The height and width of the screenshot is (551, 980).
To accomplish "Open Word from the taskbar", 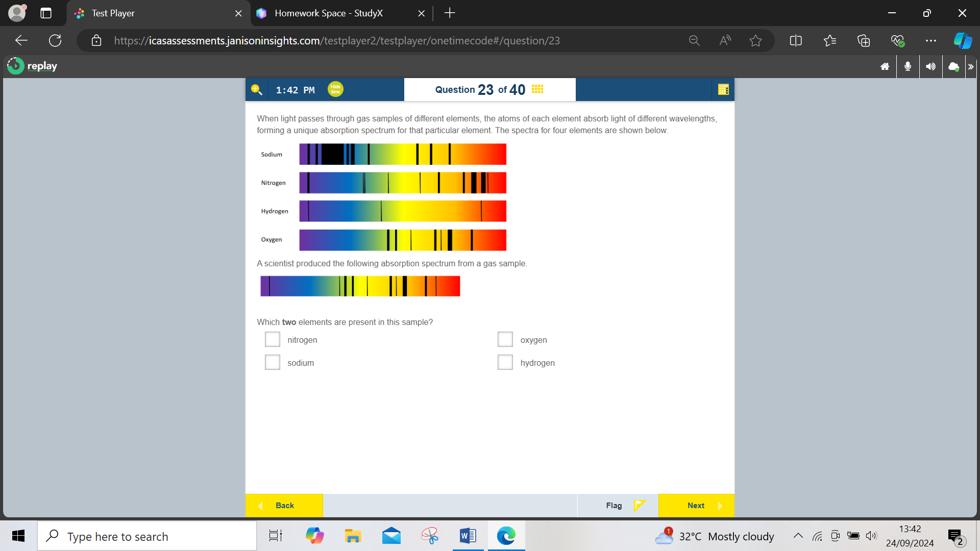I will (468, 536).
